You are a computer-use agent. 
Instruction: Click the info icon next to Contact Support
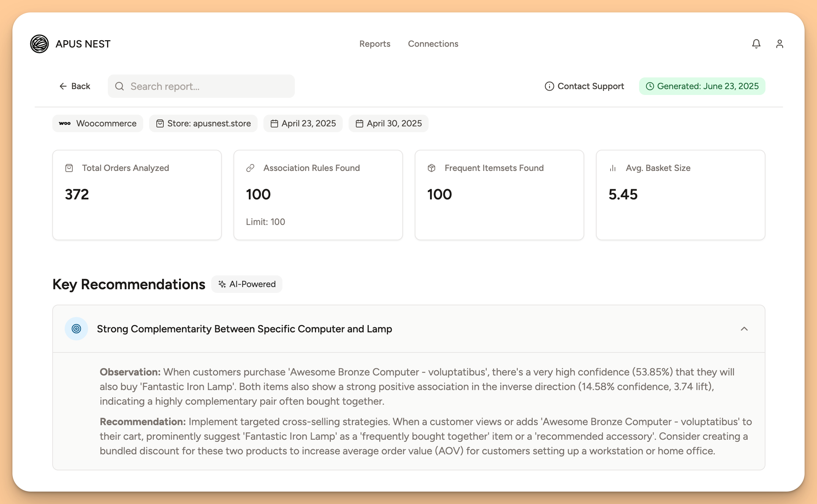(550, 86)
